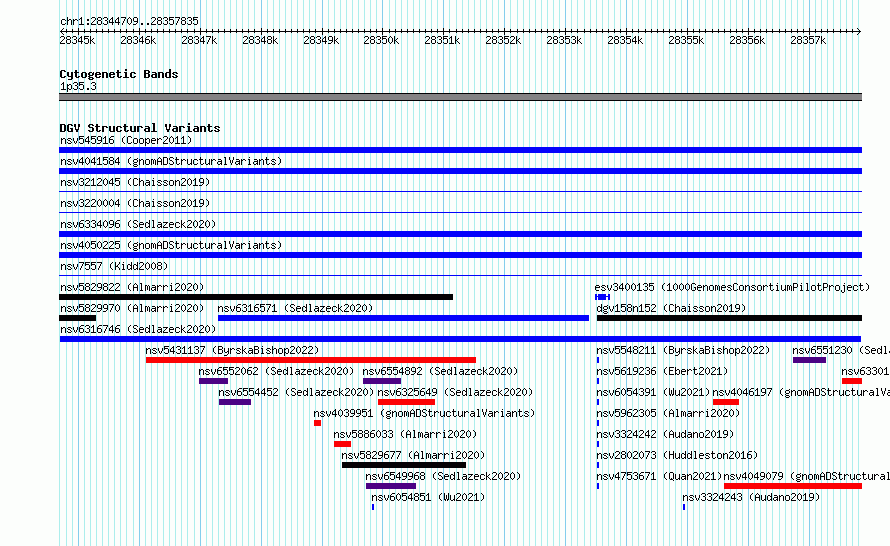Open the nsv5431137 (ByrskaBishop2022) label

click(x=232, y=350)
